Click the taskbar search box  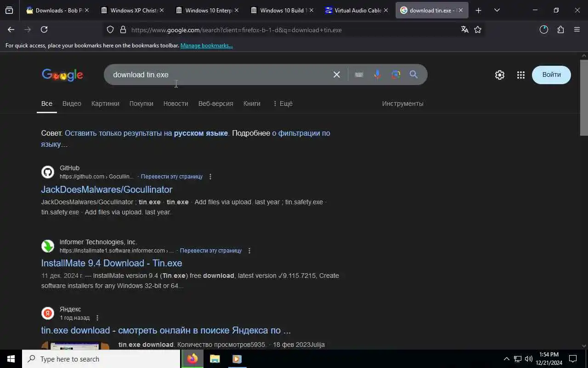coord(101,359)
